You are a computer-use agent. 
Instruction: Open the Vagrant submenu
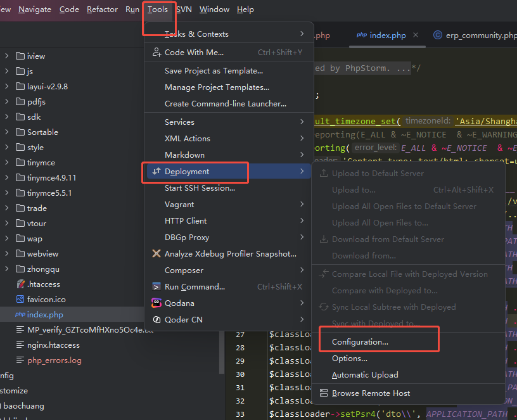(x=229, y=204)
